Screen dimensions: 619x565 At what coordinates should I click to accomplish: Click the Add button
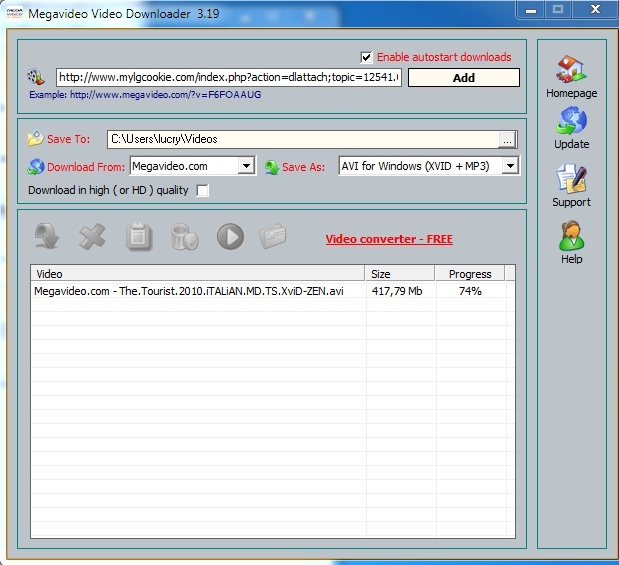pos(463,78)
